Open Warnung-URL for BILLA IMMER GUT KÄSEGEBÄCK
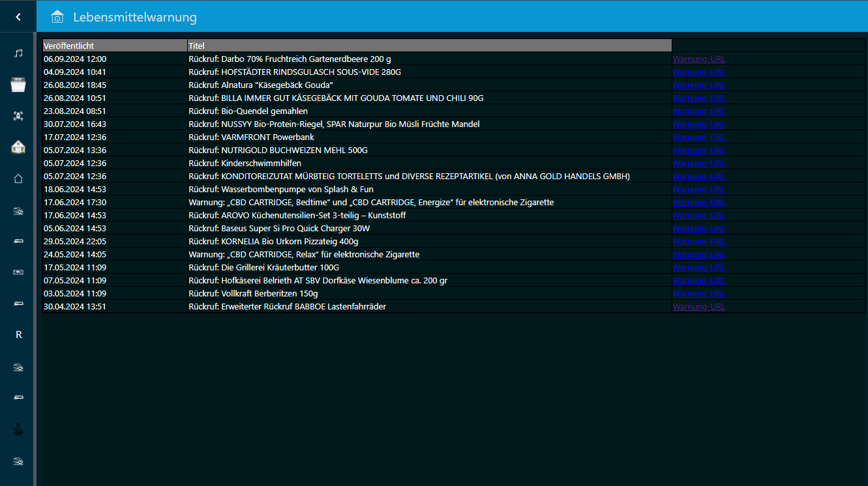868x486 pixels. (x=698, y=98)
